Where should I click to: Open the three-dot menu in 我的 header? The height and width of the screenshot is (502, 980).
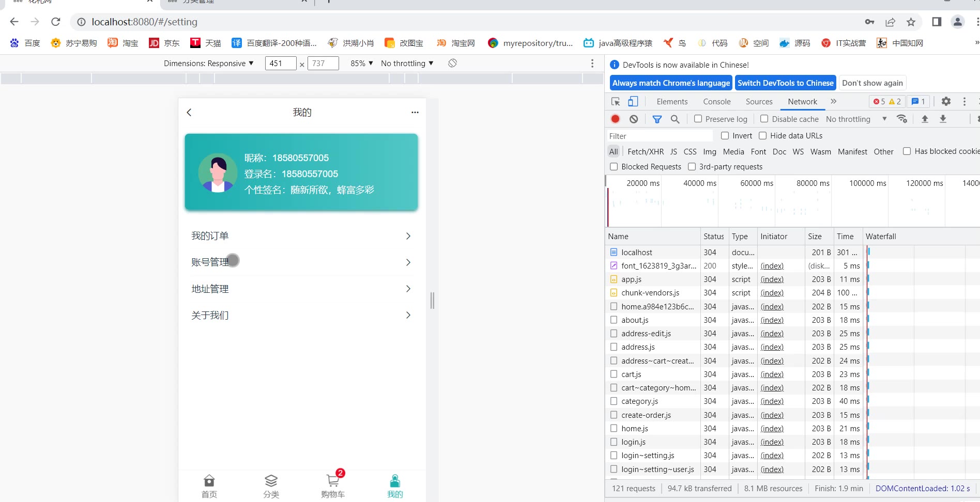point(415,112)
